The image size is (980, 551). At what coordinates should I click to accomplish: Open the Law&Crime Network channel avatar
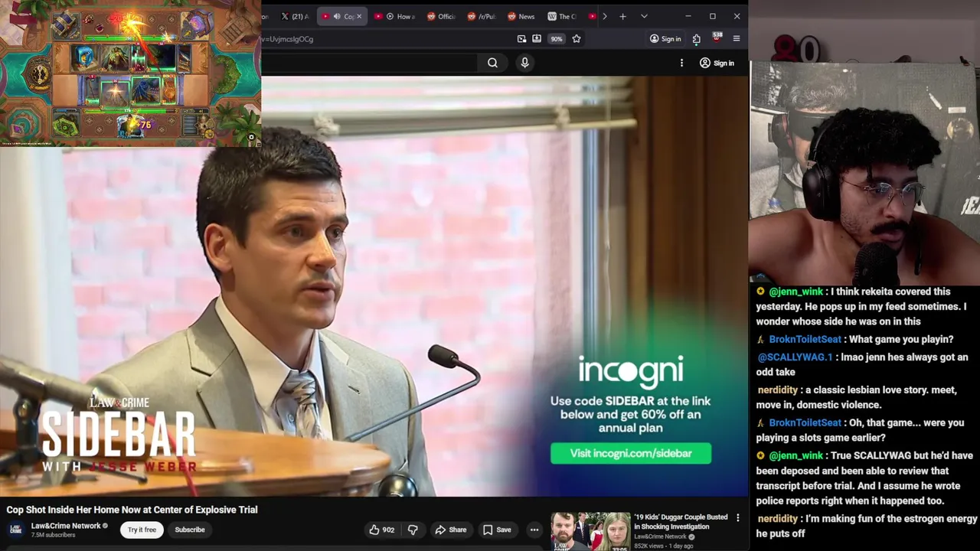[15, 530]
